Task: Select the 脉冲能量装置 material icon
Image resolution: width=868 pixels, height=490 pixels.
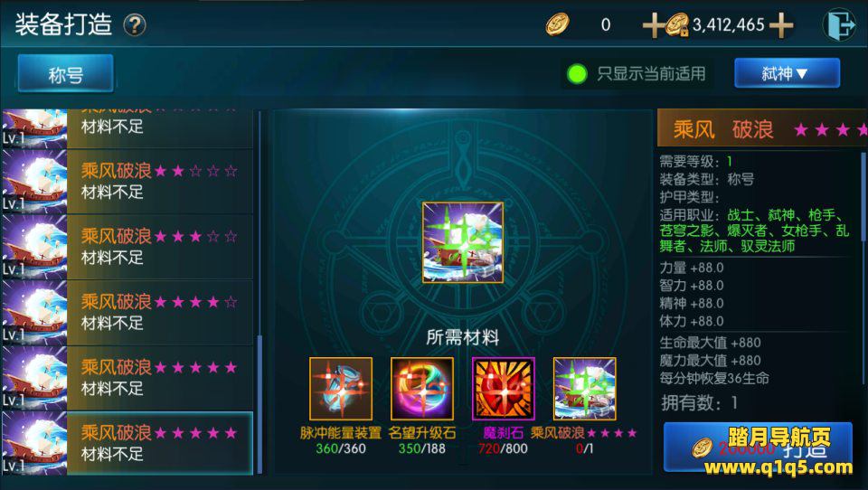Action: 341,389
